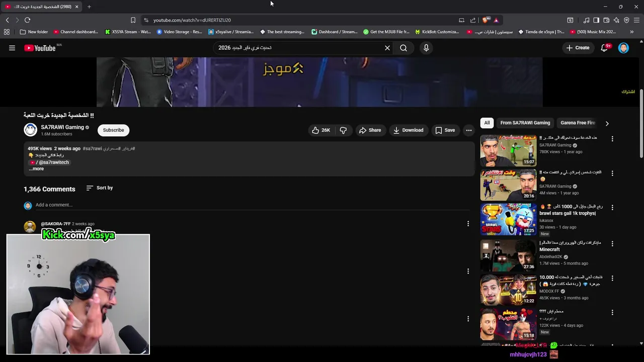Open options for the brawl stars video
The width and height of the screenshot is (644, 362).
coord(612,208)
